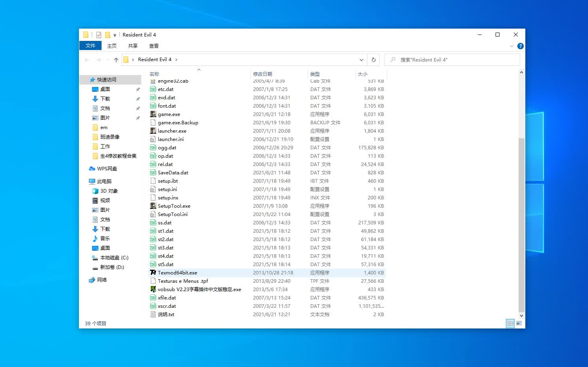This screenshot has height=367, width=588.
Task: Click the ogg.dat file icon
Action: tap(153, 147)
